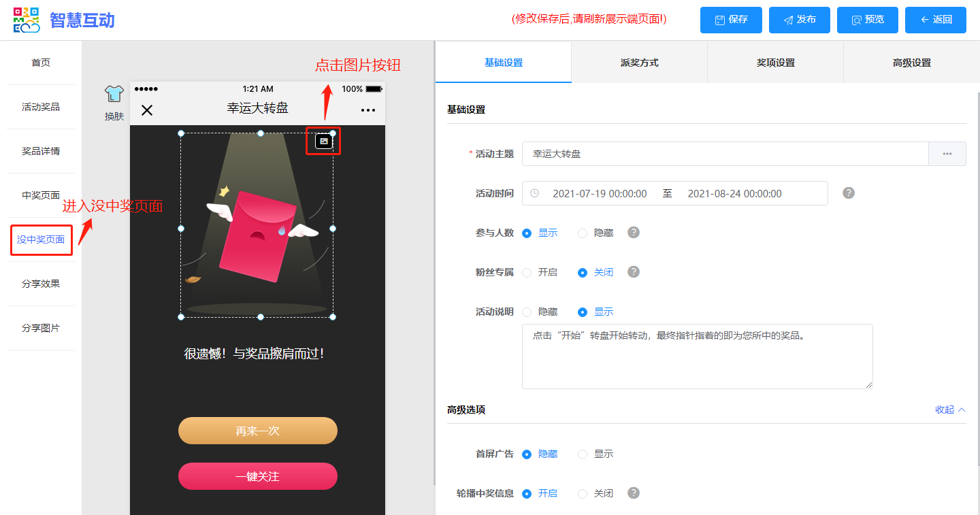Image resolution: width=980 pixels, height=515 pixels.
Task: Click the 保存 button
Action: coord(731,20)
